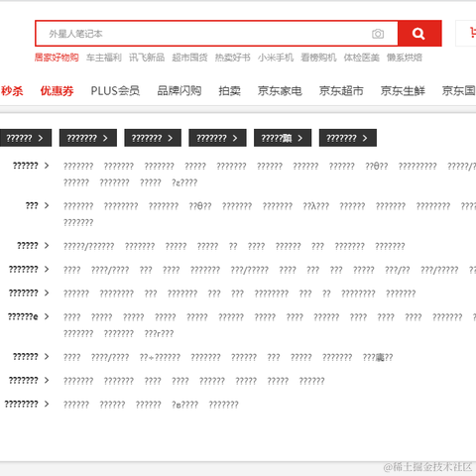Focus the search field showing 外星人笔记本
The image size is (476, 476).
[216, 34]
